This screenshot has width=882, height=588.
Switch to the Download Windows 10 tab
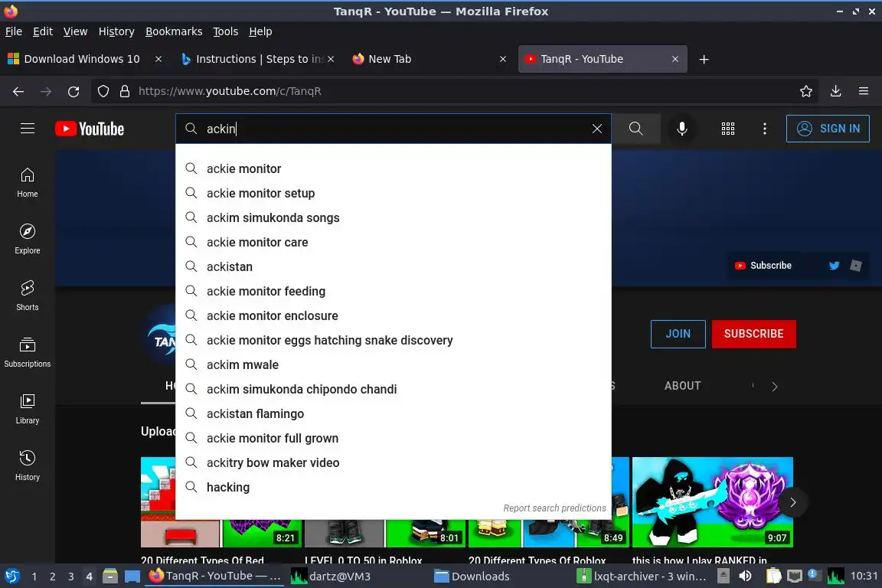pyautogui.click(x=82, y=59)
